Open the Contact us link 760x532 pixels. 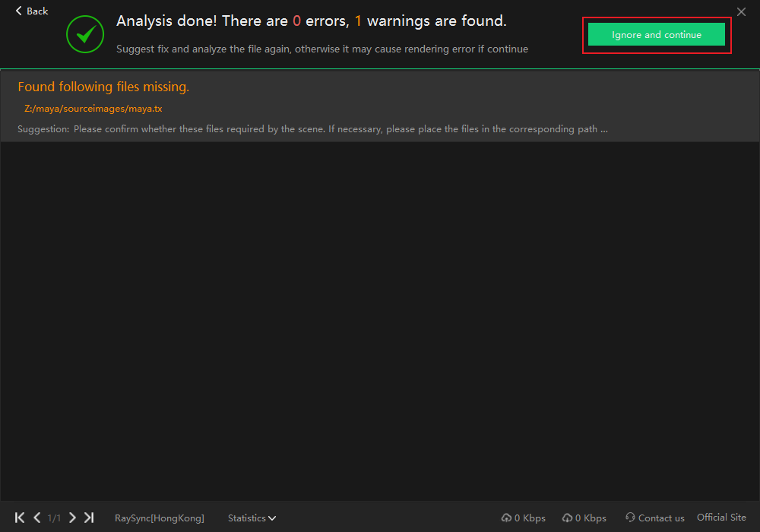pyautogui.click(x=655, y=518)
